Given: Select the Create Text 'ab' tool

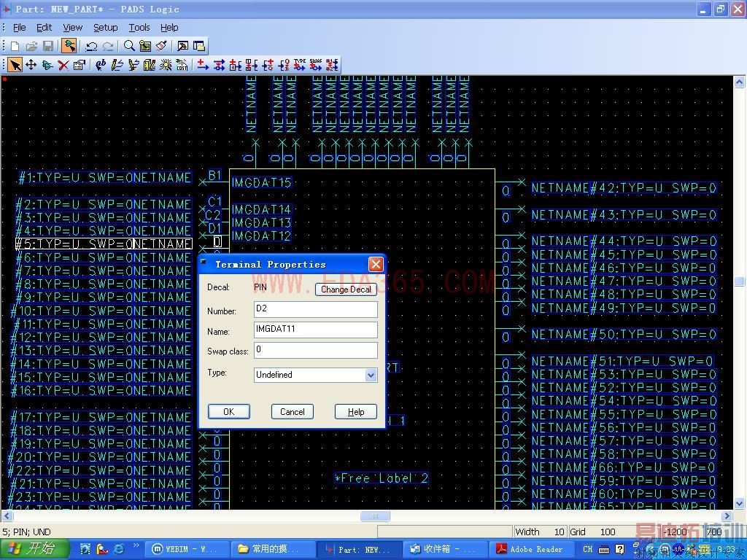Looking at the screenshot, I should (101, 65).
